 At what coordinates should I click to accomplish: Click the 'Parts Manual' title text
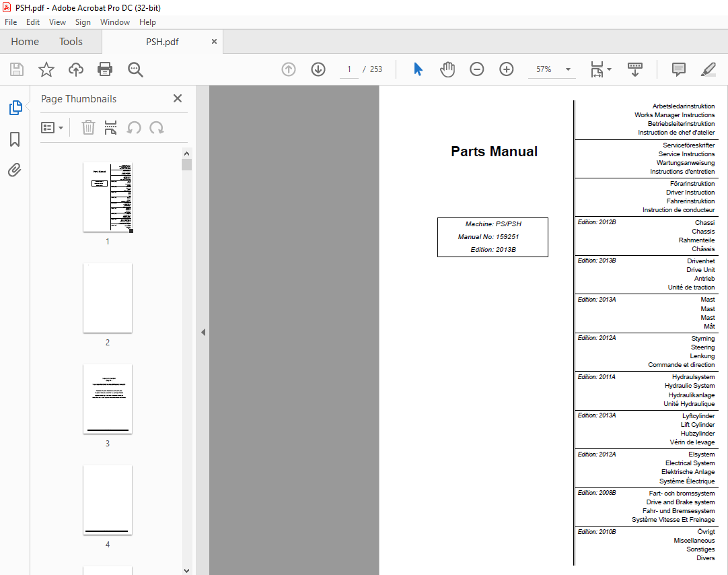coord(494,151)
